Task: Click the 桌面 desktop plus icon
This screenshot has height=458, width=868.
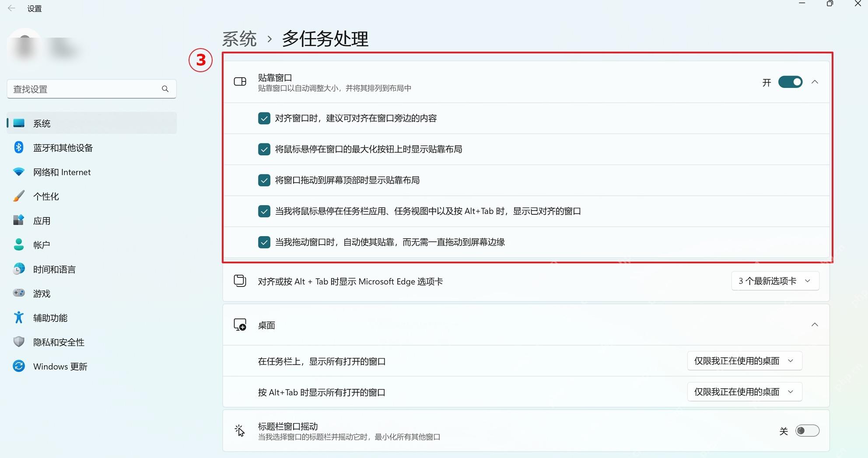Action: pyautogui.click(x=240, y=325)
